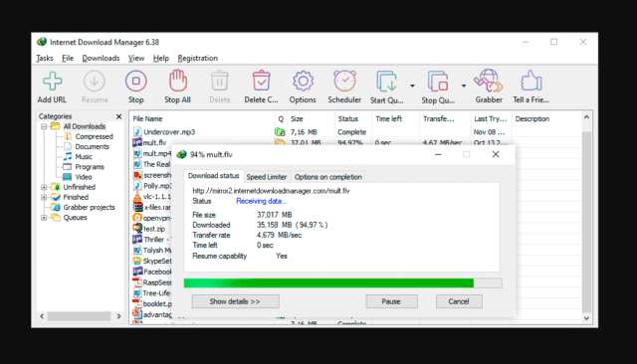The width and height of the screenshot is (637, 364).
Task: Open the Help menu
Action: (x=161, y=58)
